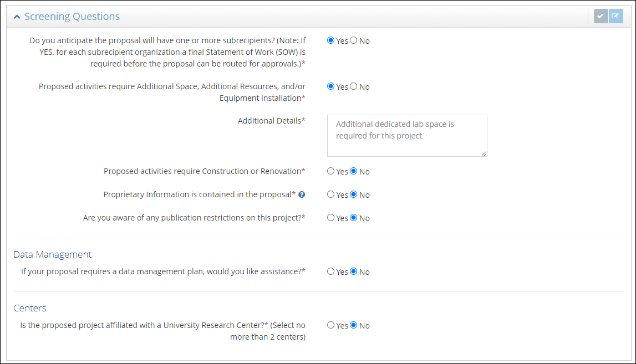The image size is (636, 364).
Task: Collapse the Screening Questions section chevron
Action: pos(17,17)
